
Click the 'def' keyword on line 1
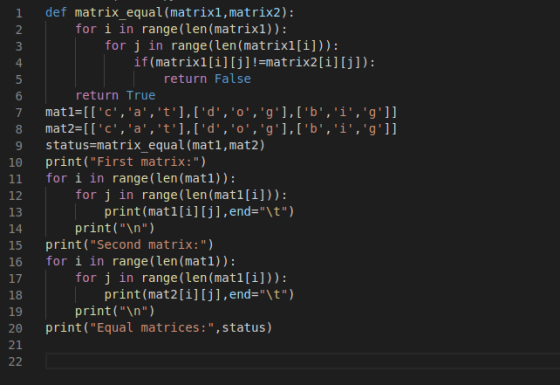click(x=56, y=13)
